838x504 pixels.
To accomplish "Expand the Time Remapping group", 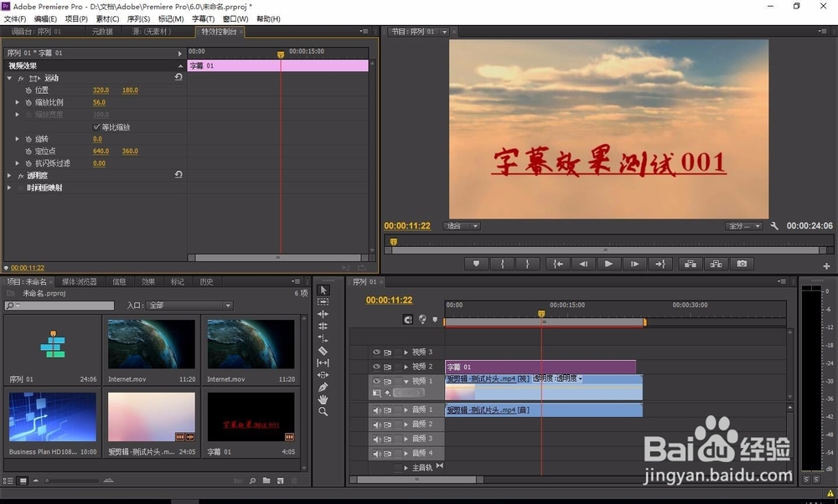I will [x=9, y=188].
